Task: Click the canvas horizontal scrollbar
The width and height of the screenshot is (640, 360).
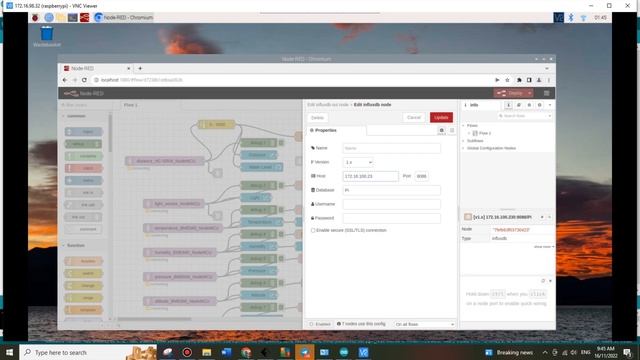Action: click(x=154, y=319)
